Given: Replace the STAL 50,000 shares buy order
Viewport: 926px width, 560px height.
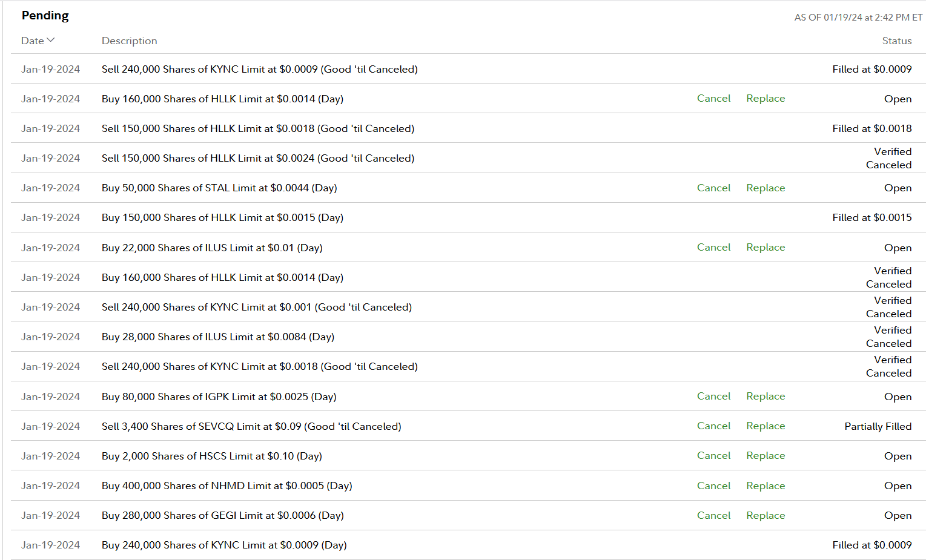Looking at the screenshot, I should click(x=766, y=188).
